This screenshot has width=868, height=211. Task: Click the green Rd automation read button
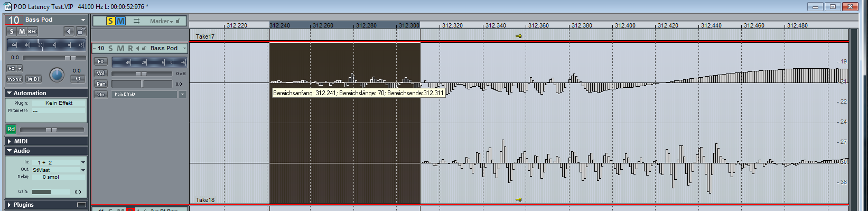pos(11,129)
